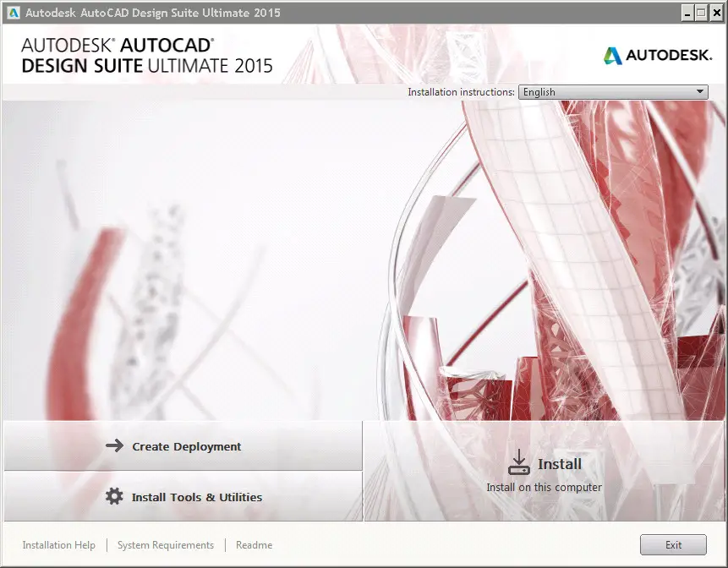Click the Install download icon
The width and height of the screenshot is (728, 568).
(x=519, y=462)
